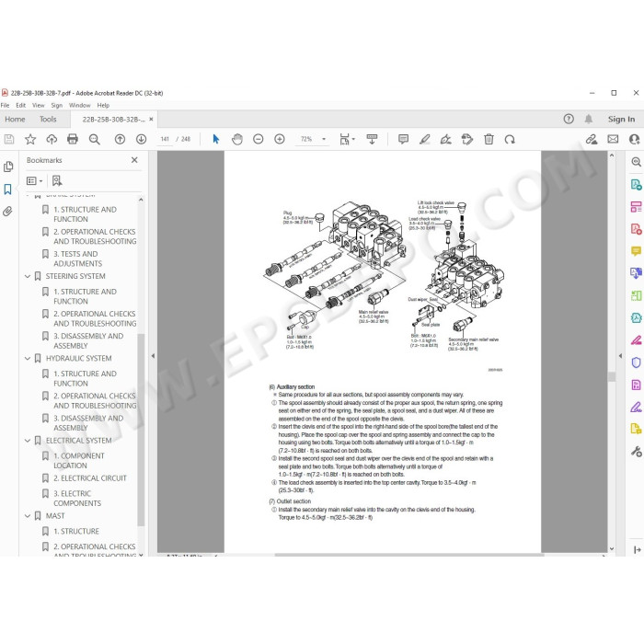Toggle the bookmarks panel icon
The width and height of the screenshot is (644, 644).
pyautogui.click(x=7, y=189)
